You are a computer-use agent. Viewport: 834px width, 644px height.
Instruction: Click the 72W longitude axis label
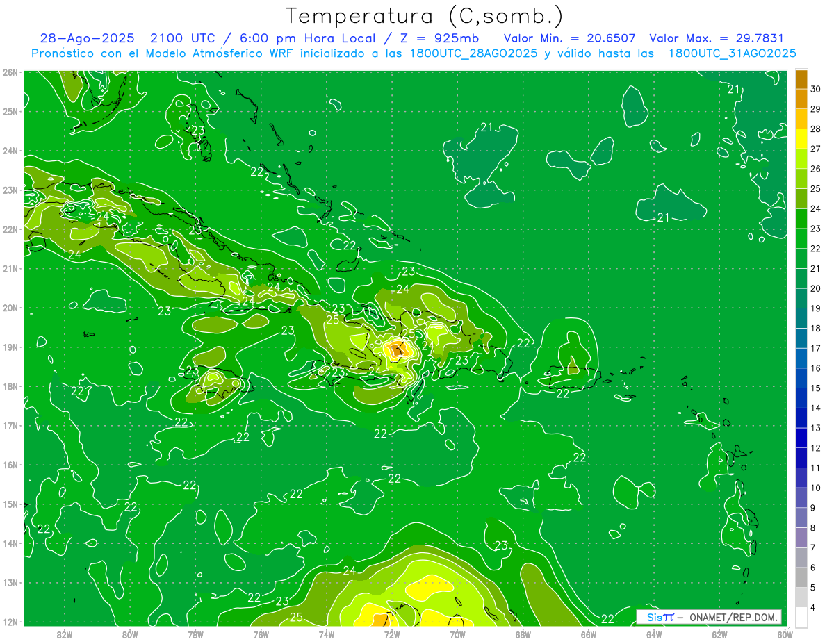click(391, 634)
